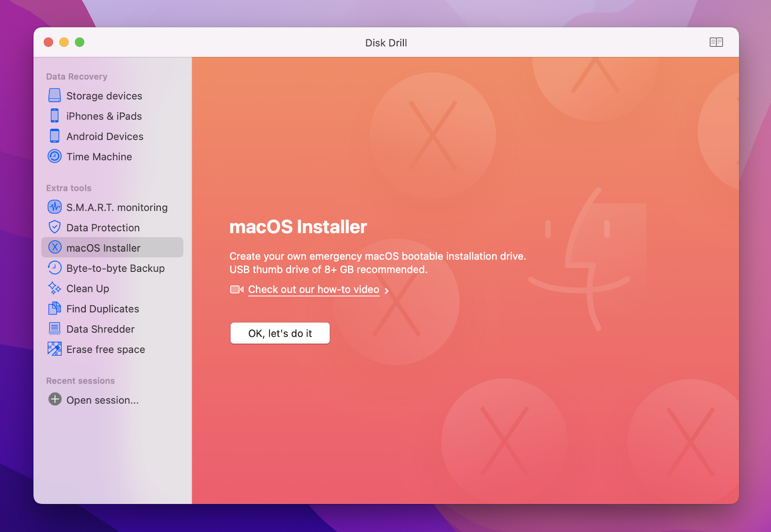Click the plus icon next to Open session

[x=54, y=399]
